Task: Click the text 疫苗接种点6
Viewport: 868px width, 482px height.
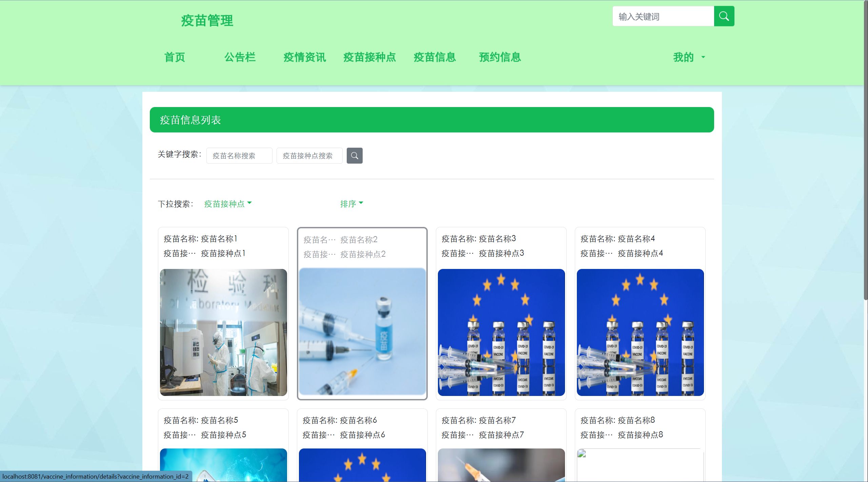Action: click(x=363, y=435)
